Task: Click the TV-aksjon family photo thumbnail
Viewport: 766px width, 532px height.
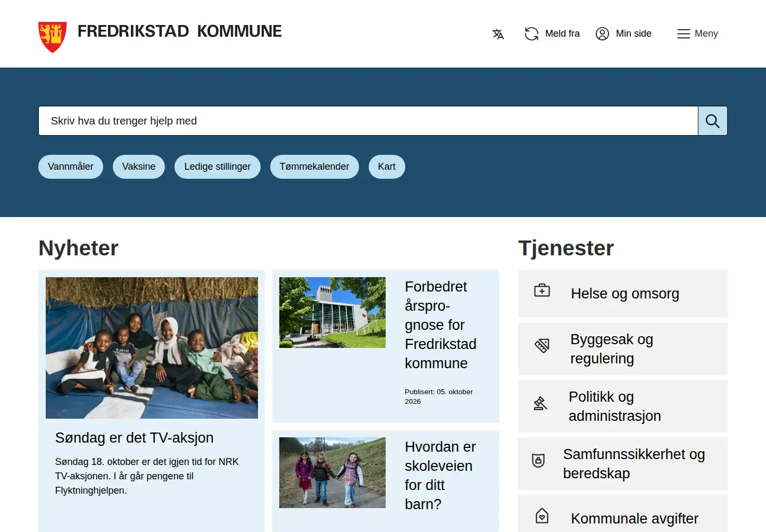Action: click(152, 348)
